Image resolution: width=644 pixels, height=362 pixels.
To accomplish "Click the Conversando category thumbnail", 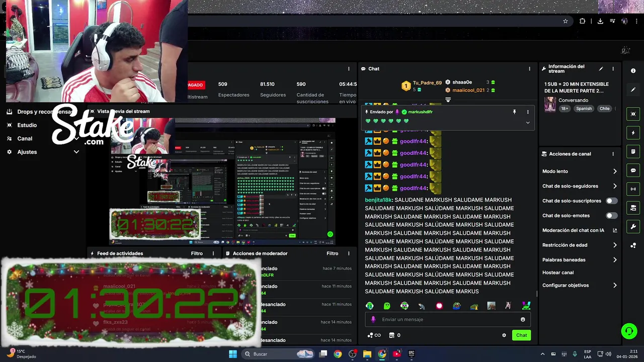I will tap(550, 105).
